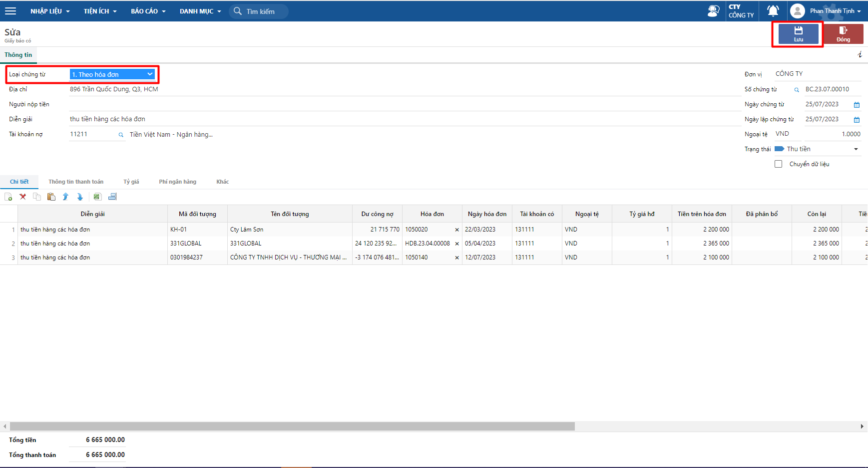Open Loại chứng từ dropdown
The image size is (868, 468).
pyautogui.click(x=112, y=74)
